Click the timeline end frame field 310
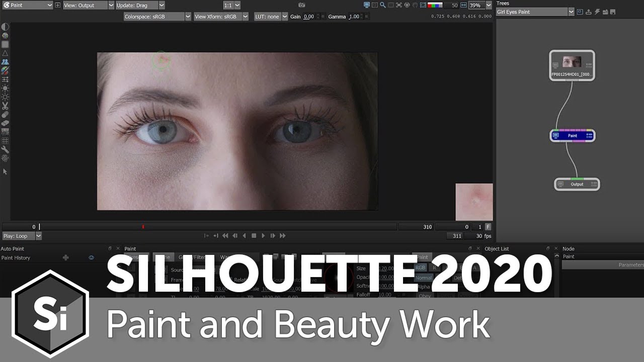The width and height of the screenshot is (644, 362). point(416,227)
